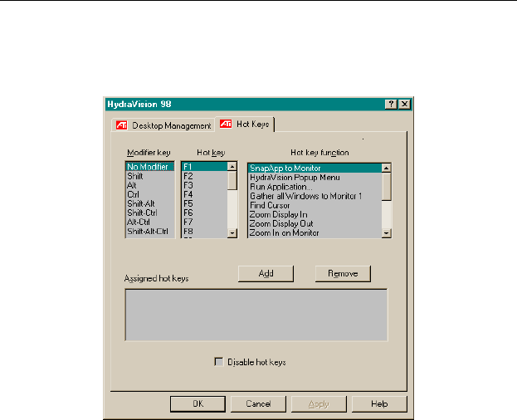Click the ATI icon on Desktop Management tab
This screenshot has height=420, width=517.
tap(121, 125)
